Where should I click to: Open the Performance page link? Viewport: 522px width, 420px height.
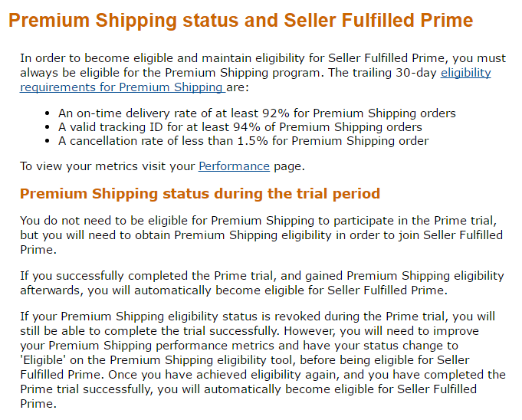[x=234, y=166]
